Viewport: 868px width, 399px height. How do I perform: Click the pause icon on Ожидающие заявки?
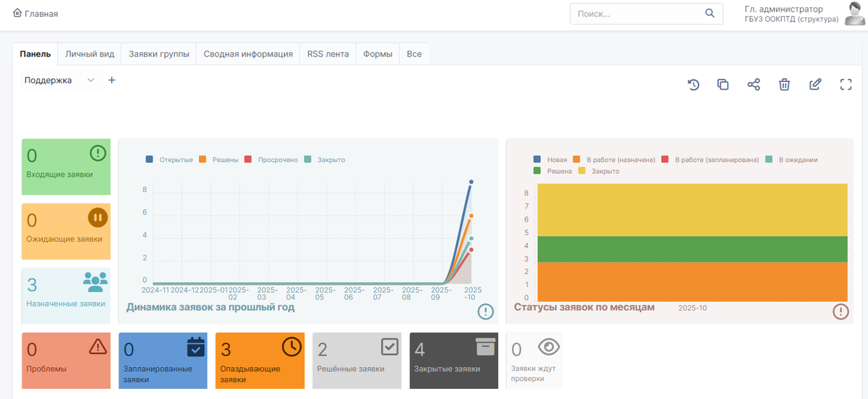98,217
